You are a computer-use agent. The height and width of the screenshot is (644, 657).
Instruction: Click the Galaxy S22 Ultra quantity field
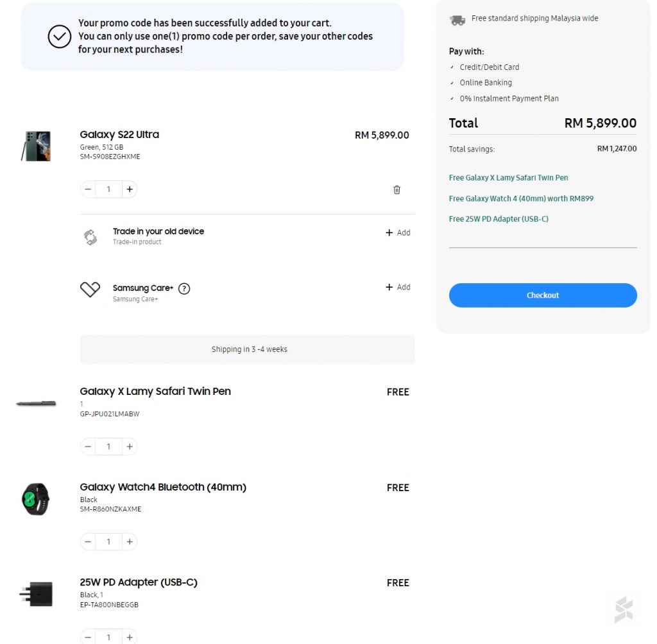point(108,189)
